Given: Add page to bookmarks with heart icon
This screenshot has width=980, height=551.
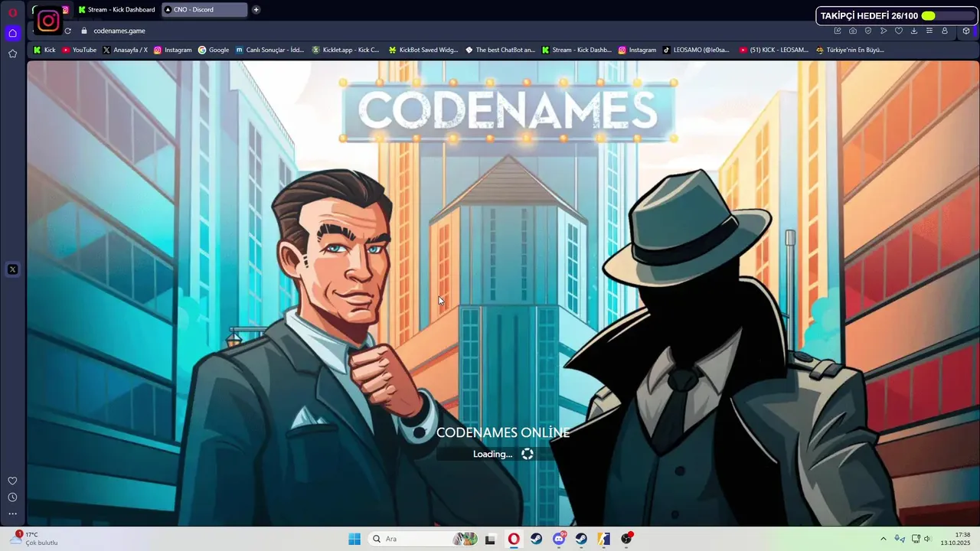Looking at the screenshot, I should pyautogui.click(x=899, y=31).
